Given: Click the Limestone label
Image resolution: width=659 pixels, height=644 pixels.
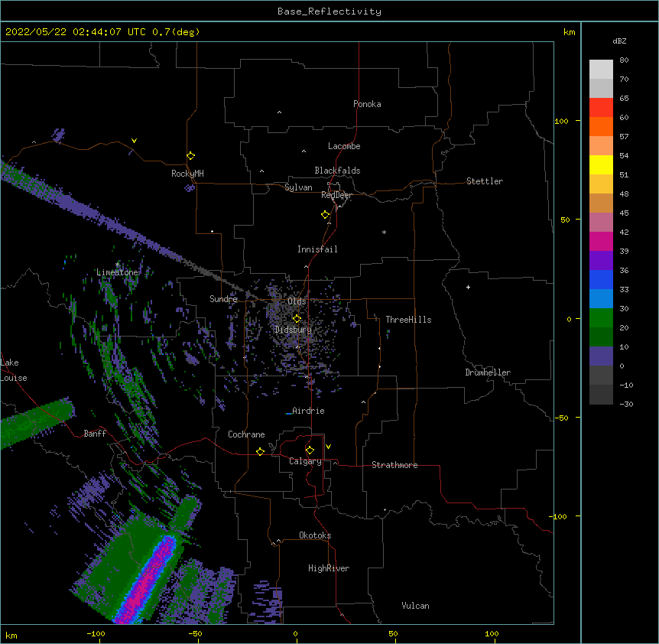Looking at the screenshot, I should (117, 272).
